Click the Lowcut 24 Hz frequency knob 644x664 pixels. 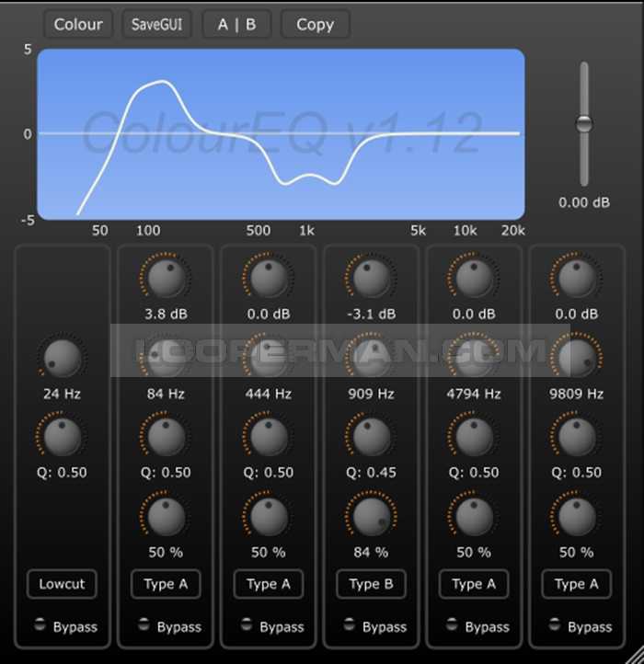click(x=63, y=359)
